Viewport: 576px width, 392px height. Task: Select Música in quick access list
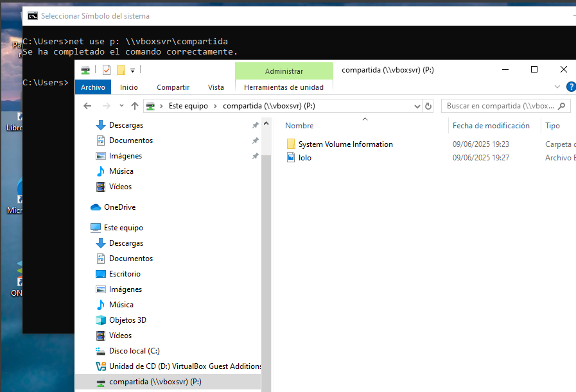click(x=121, y=171)
